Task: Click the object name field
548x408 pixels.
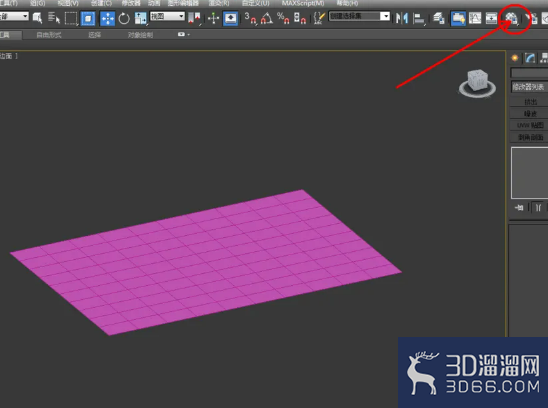Action: 529,73
